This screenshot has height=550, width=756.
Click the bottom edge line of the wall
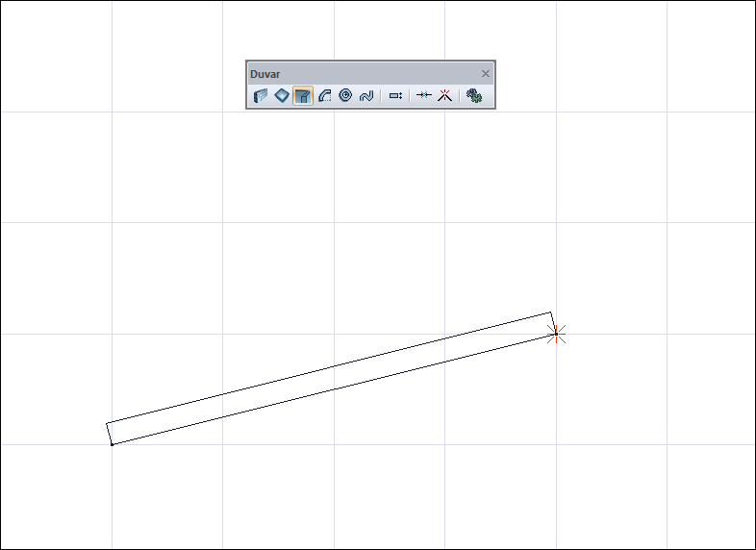tap(334, 389)
